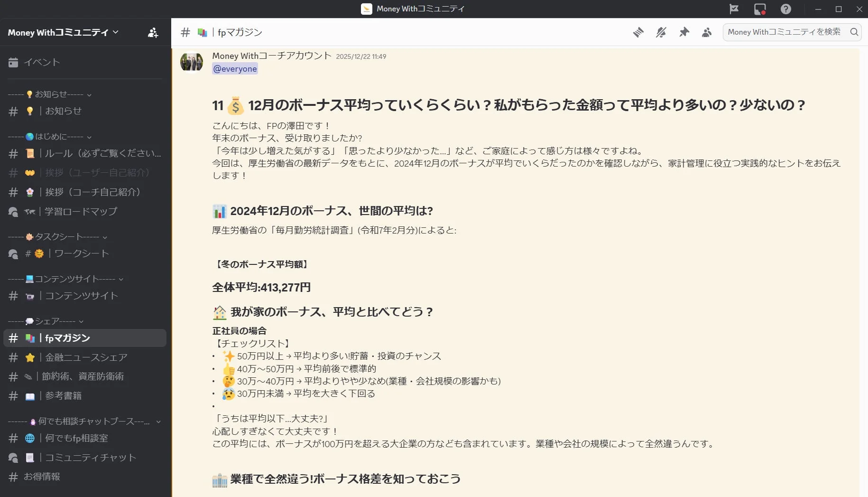Toggle the member list visibility

[x=706, y=32]
